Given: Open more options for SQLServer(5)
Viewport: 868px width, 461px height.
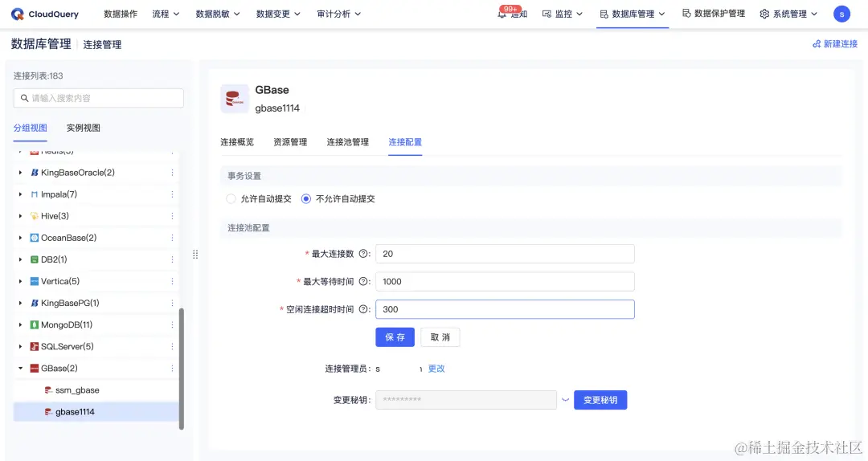Looking at the screenshot, I should (x=172, y=346).
